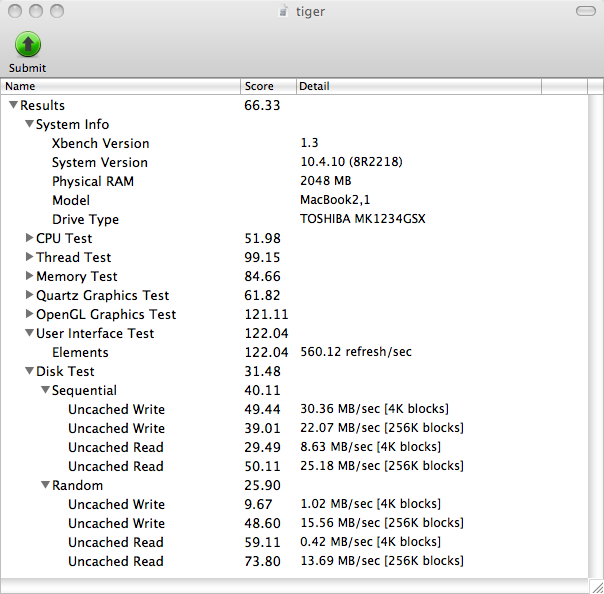The height and width of the screenshot is (594, 604).
Task: Select the System Version row
Action: point(294,162)
